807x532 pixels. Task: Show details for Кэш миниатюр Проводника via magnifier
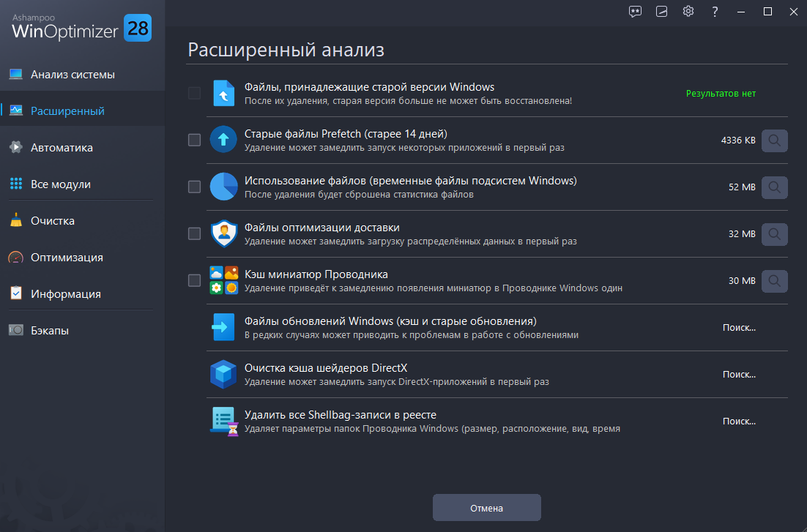pos(775,281)
